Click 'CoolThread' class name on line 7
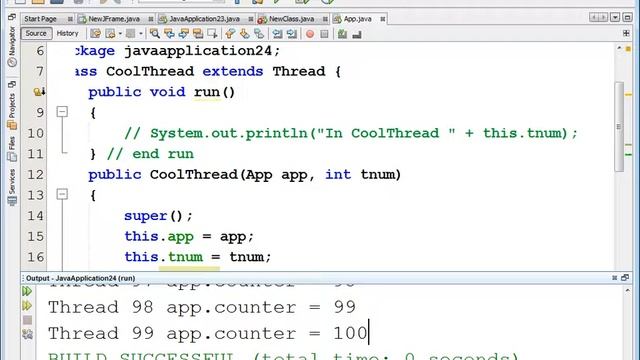The height and width of the screenshot is (360, 640). point(150,71)
